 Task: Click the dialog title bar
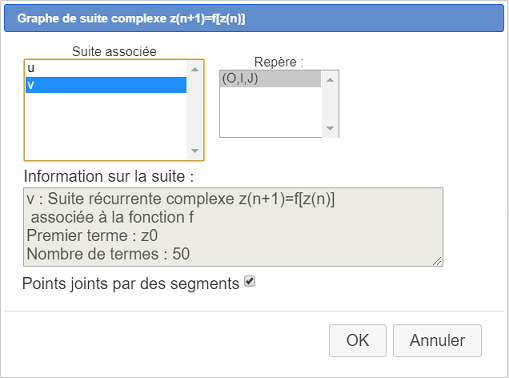[x=254, y=18]
